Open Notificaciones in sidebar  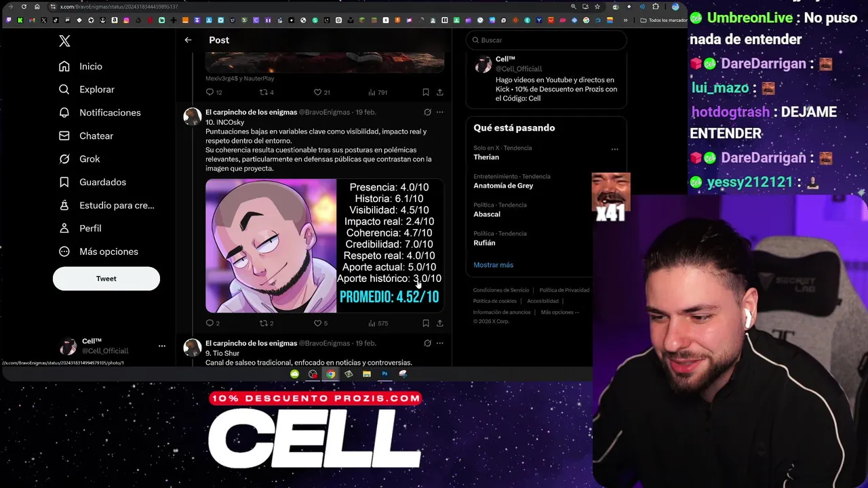pyautogui.click(x=100, y=113)
